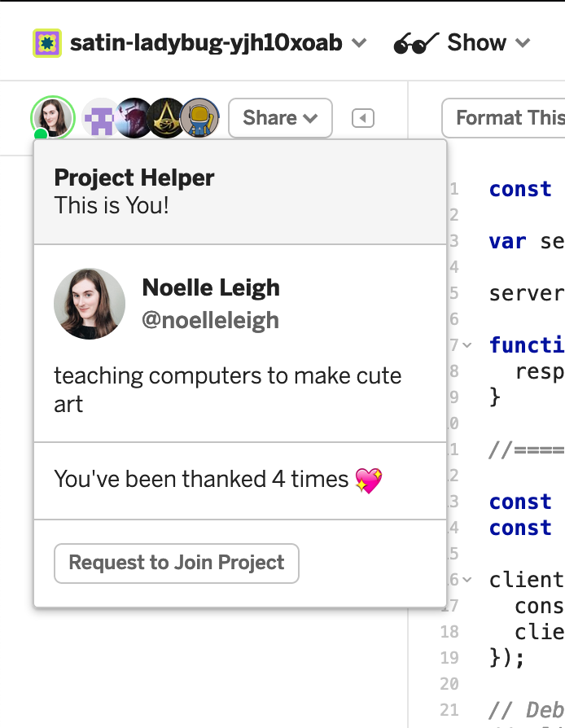Click the sparkling heart emoji icon
This screenshot has height=728, width=565.
tap(369, 480)
